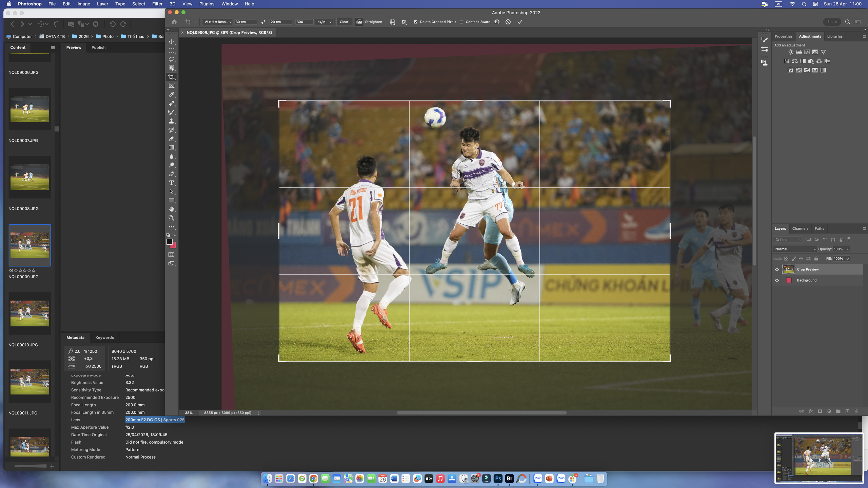The width and height of the screenshot is (868, 488).
Task: Cancel the crop operation
Action: [x=508, y=22]
